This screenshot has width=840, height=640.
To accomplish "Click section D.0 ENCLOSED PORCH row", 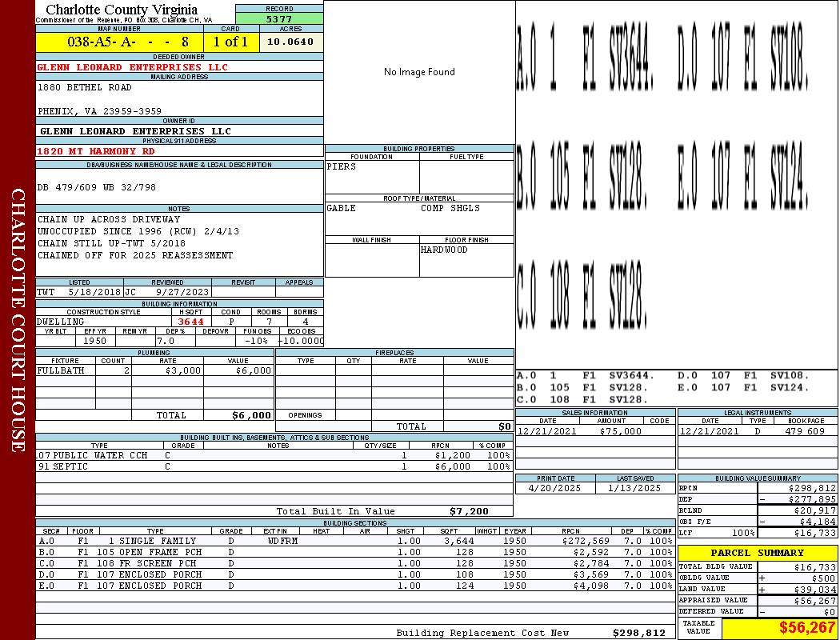I will pos(355,574).
